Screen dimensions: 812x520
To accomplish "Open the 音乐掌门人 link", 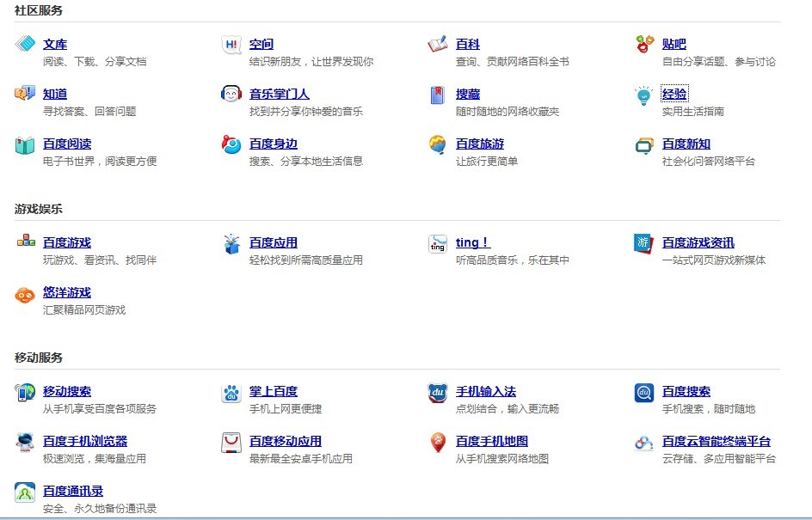I will click(279, 94).
